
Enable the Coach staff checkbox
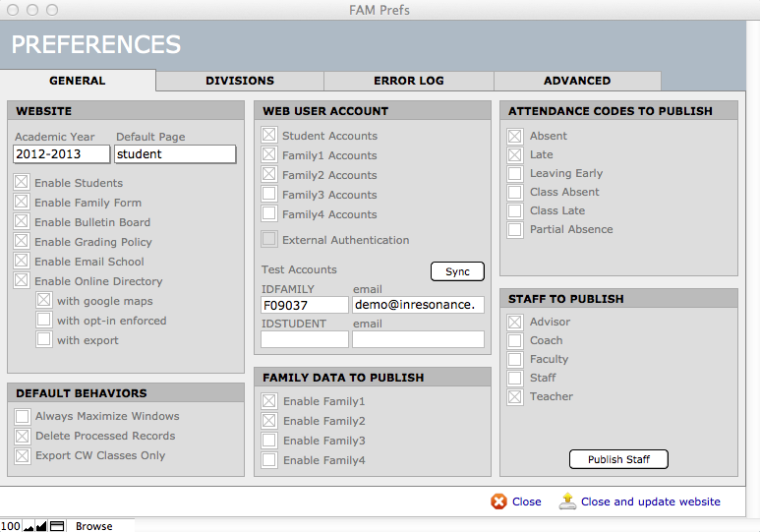515,340
